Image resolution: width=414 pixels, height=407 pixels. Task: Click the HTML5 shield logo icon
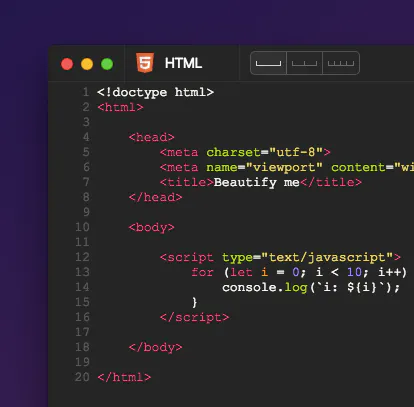[x=145, y=63]
